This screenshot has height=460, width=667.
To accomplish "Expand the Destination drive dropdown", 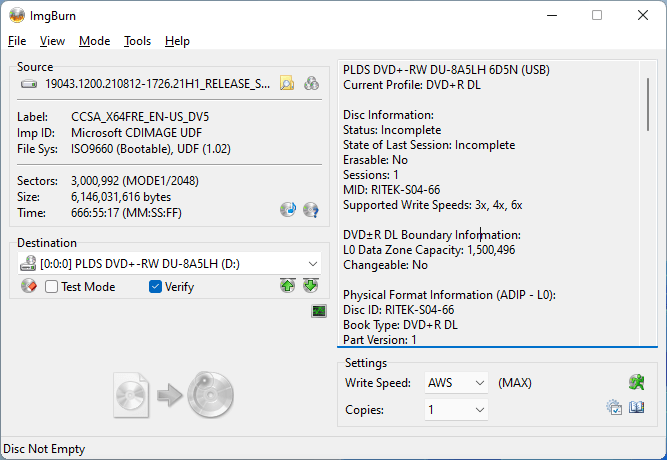I will 313,263.
